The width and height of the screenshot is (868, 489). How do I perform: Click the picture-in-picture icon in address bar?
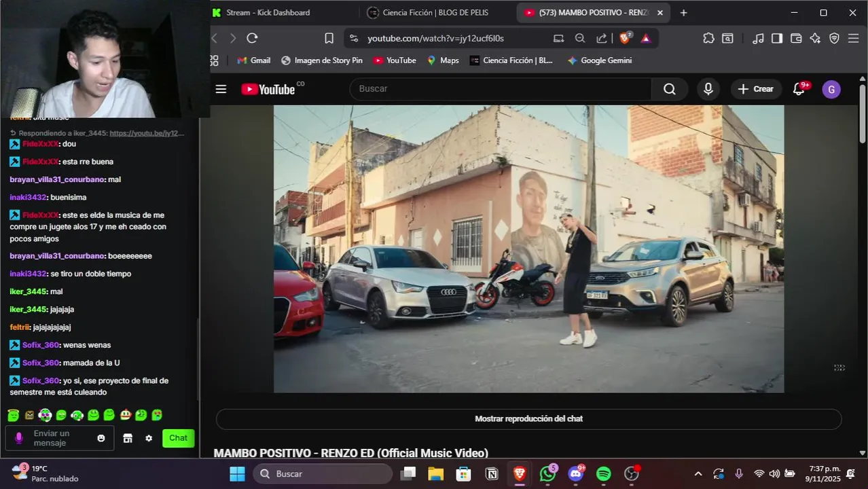coord(558,38)
